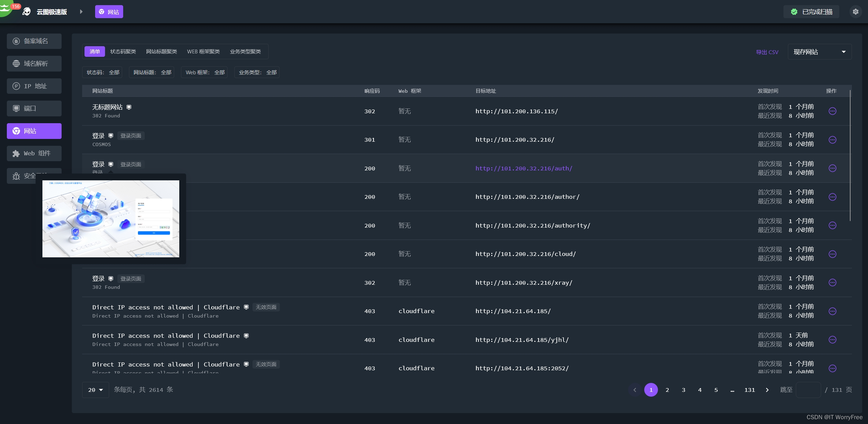Open link http://101.200.32.216/cloud/
Screen dimensions: 868x424
pyautogui.click(x=526, y=254)
